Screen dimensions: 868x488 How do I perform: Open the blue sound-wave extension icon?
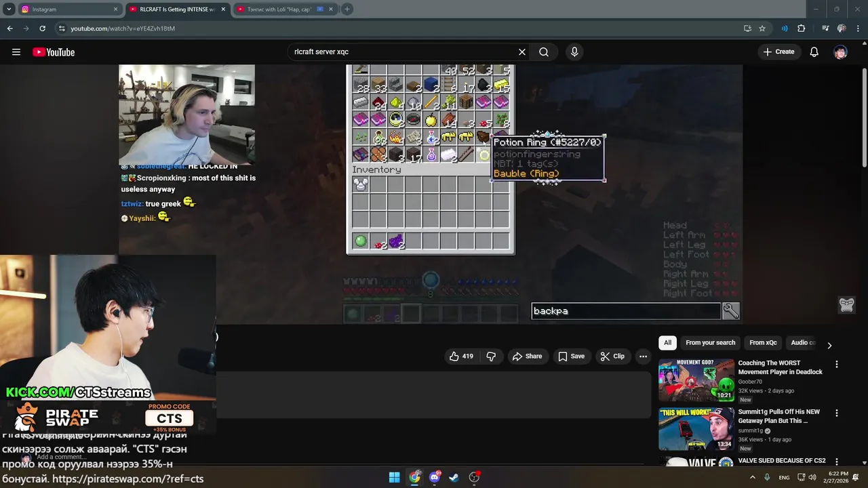[x=785, y=28]
